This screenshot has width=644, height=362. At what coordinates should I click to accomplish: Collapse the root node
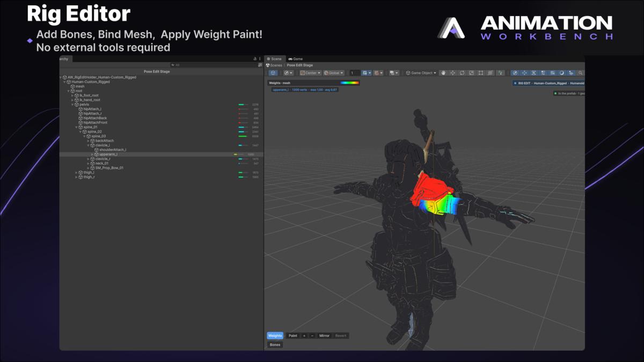pos(69,91)
